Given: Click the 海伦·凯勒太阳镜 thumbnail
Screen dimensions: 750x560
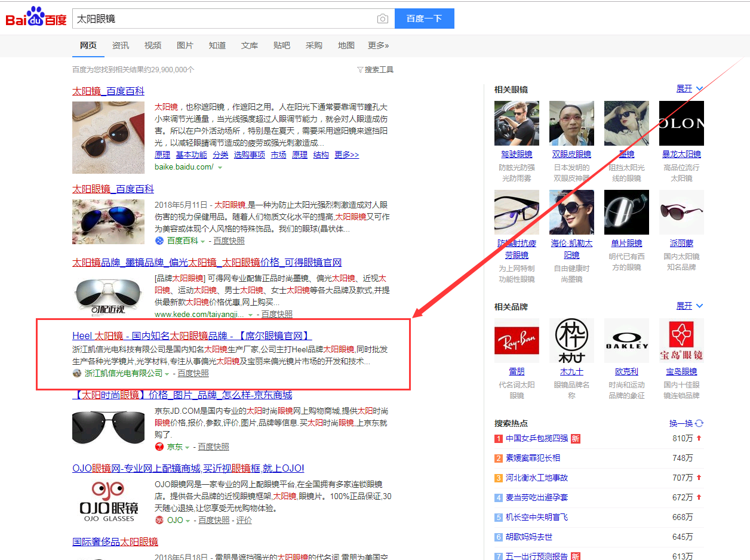Looking at the screenshot, I should point(571,212).
